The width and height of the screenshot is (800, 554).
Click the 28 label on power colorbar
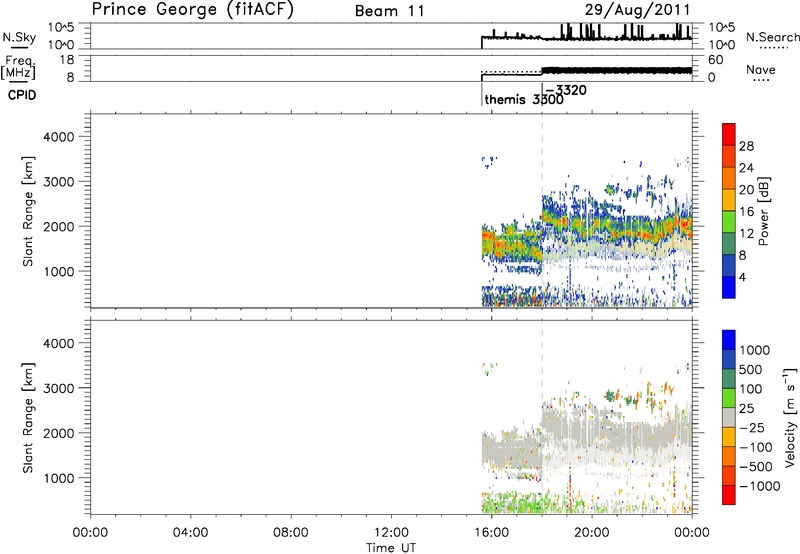pos(746,146)
